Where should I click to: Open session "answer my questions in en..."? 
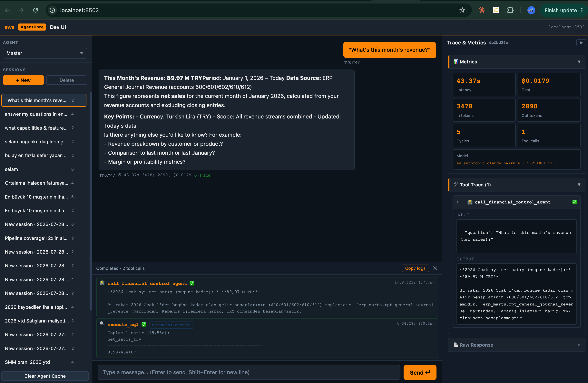[x=44, y=114]
